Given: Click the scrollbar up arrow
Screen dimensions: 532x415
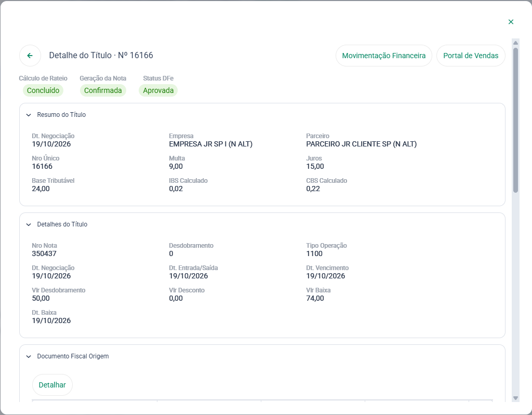Looking at the screenshot, I should pyautogui.click(x=515, y=43).
